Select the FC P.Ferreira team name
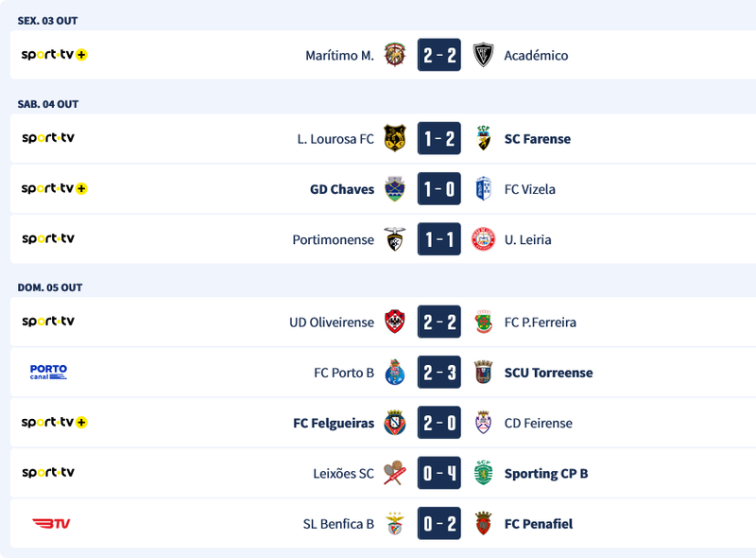This screenshot has width=756, height=558. 541,323
